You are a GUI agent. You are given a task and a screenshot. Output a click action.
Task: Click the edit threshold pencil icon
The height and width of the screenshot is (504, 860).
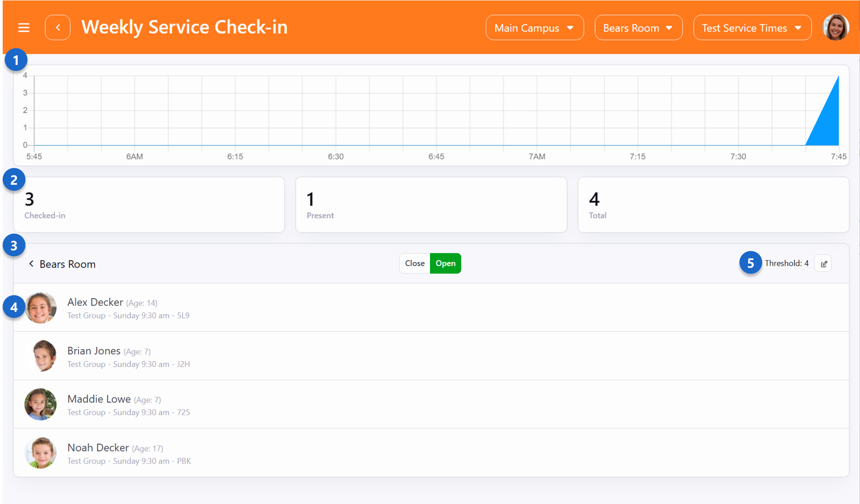(823, 264)
